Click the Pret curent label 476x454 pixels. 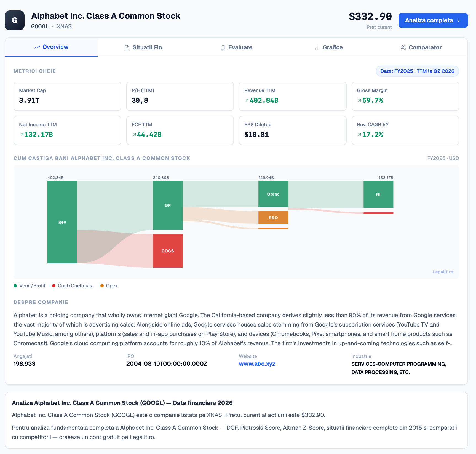pos(379,27)
